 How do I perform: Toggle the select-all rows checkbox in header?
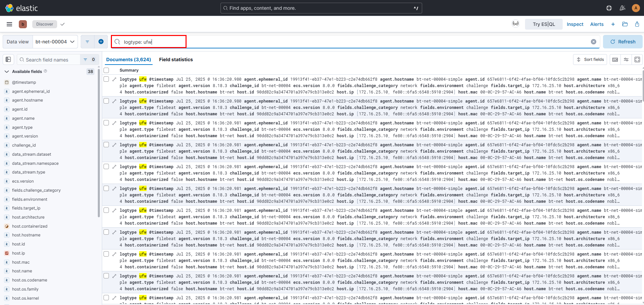click(x=107, y=70)
